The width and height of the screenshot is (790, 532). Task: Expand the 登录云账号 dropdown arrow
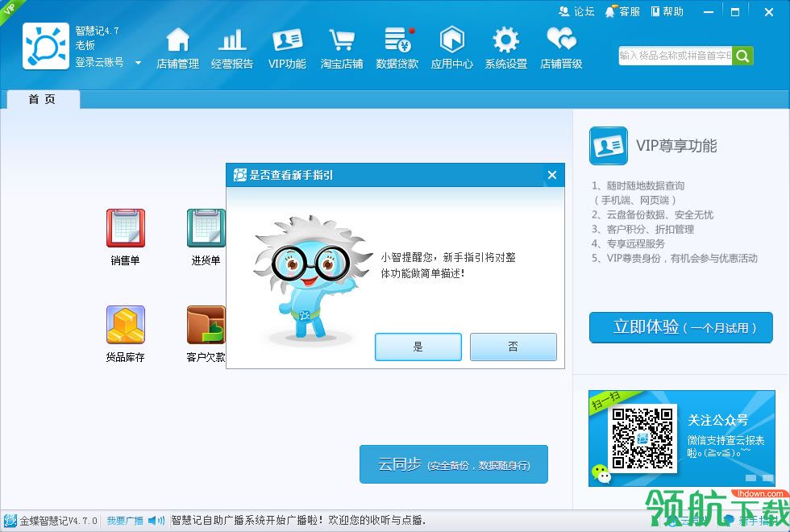(x=138, y=63)
